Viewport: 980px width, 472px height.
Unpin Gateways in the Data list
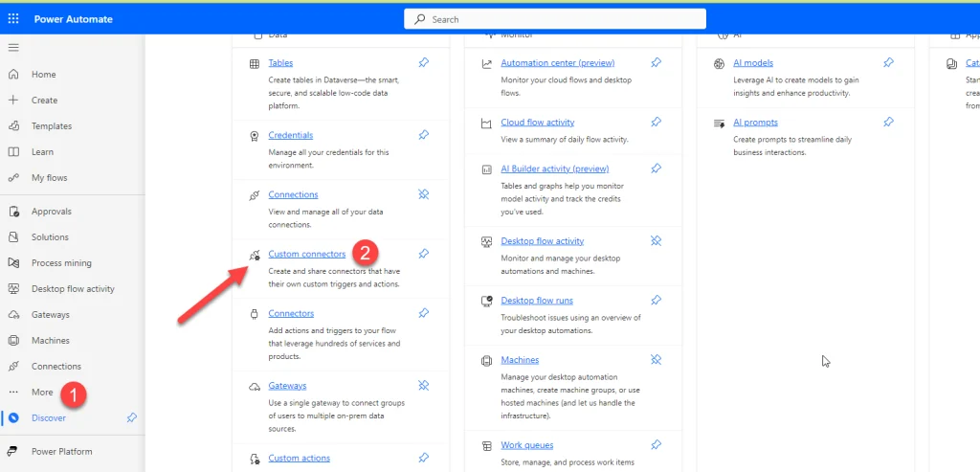[x=424, y=385]
